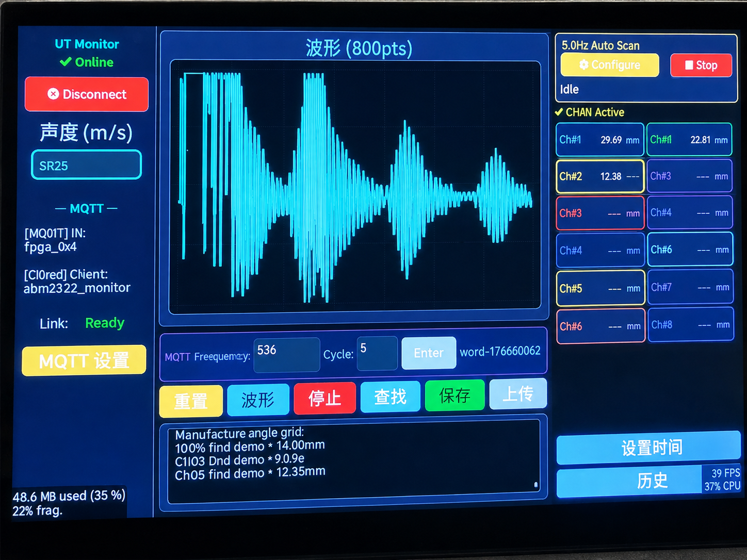The height and width of the screenshot is (560, 747).
Task: Click the green Online checkmark icon
Action: 66,62
